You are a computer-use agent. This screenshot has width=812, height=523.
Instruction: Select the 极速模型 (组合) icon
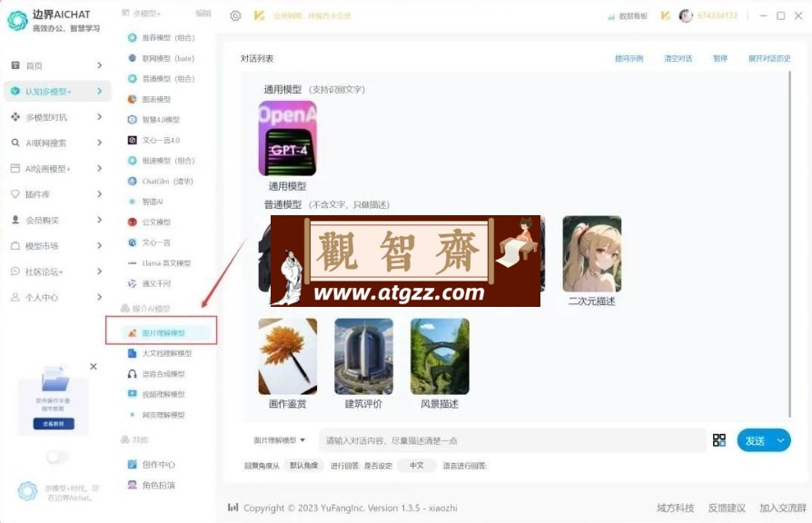pyautogui.click(x=132, y=161)
